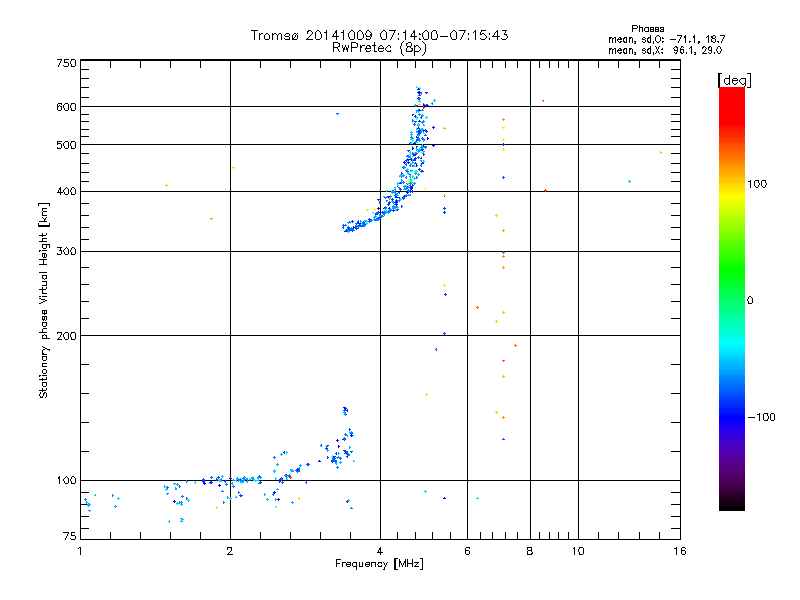This screenshot has height=600, width=800.
Task: Click the 'Phases' heading at top right
Action: coord(647,29)
